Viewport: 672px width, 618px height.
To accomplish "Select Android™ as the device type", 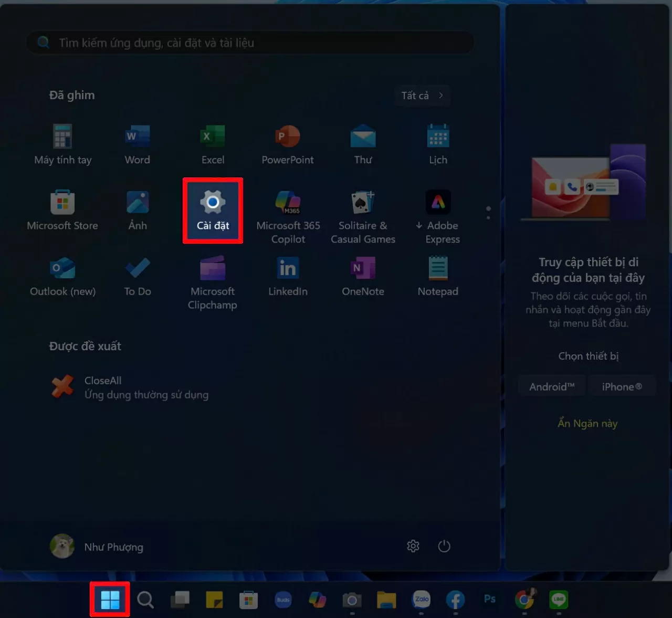I will 552,386.
